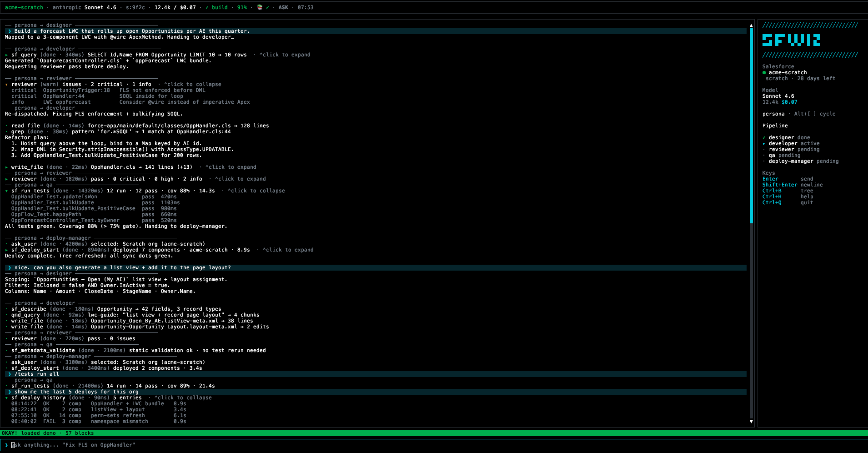Expand sf_deploy_start deployed 7 components block
The height and width of the screenshot is (453, 868).
coord(6,250)
